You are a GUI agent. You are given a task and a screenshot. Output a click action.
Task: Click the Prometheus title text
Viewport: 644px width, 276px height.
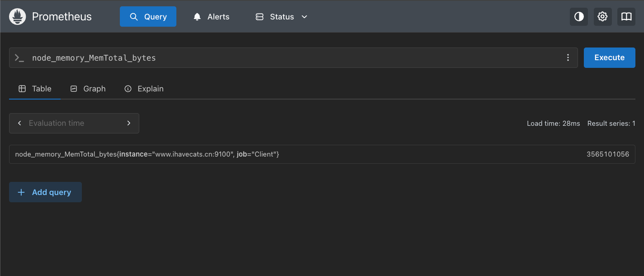click(62, 17)
